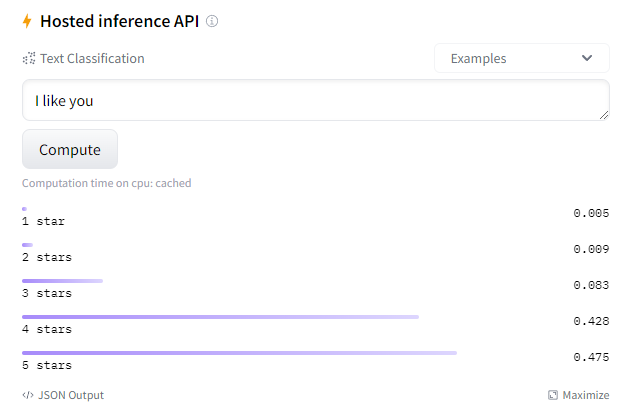Click the 0.428 score value

[591, 321]
